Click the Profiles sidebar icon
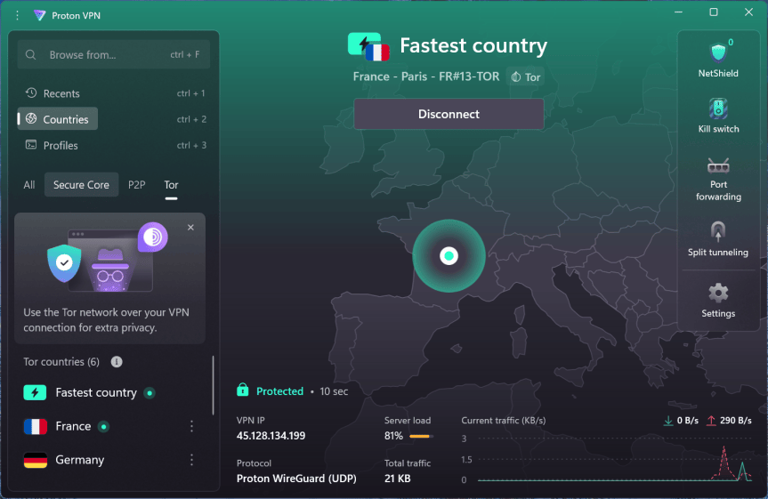The image size is (768, 499). click(31, 145)
